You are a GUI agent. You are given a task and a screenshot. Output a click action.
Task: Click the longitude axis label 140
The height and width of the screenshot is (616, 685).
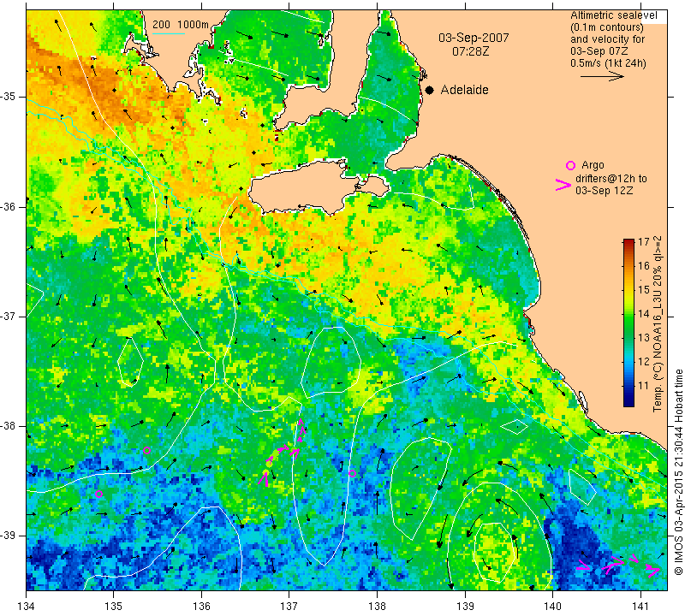(553, 607)
